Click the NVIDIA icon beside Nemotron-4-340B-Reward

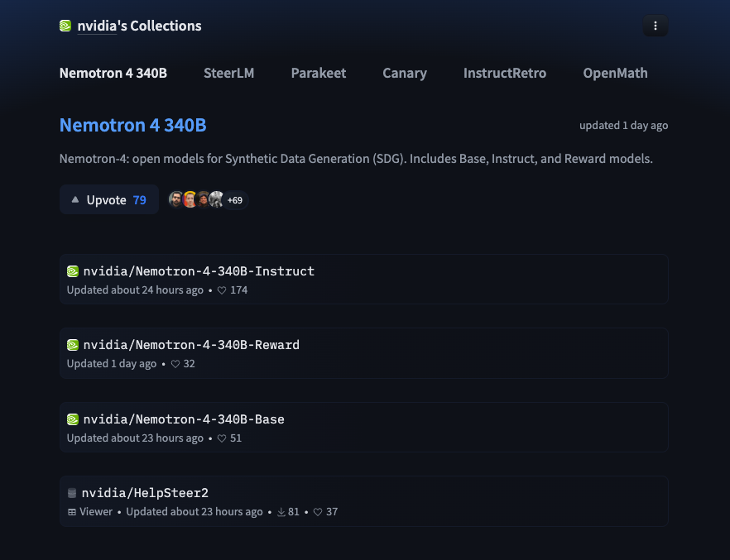tap(73, 345)
